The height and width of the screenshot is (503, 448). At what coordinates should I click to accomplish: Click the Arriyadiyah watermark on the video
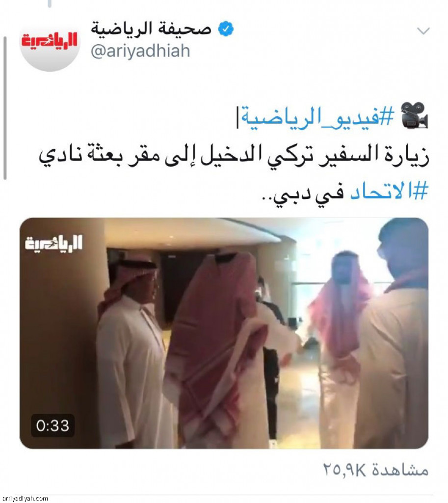tap(54, 243)
